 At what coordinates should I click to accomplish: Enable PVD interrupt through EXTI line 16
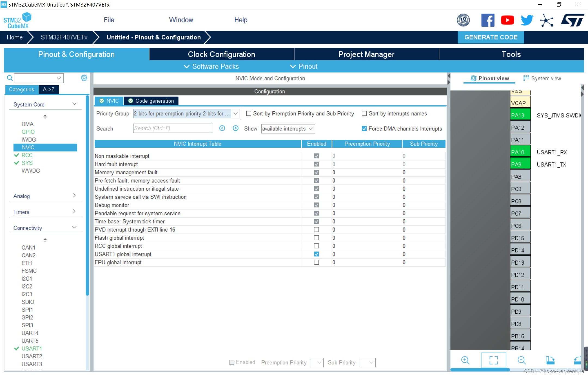point(316,229)
